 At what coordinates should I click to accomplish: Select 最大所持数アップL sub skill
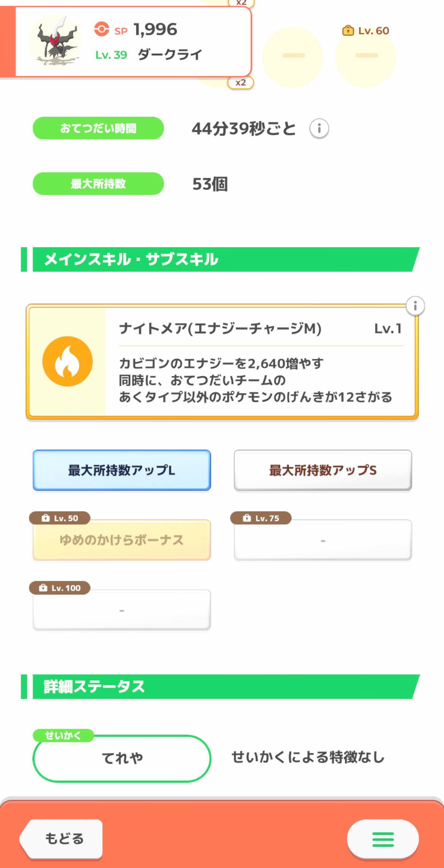tap(122, 470)
